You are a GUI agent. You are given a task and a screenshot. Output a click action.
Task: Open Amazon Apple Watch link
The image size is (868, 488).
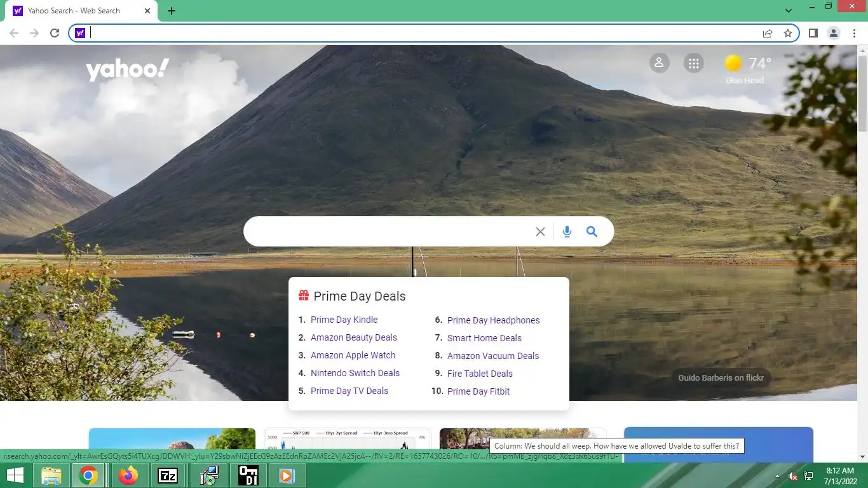[x=353, y=355]
